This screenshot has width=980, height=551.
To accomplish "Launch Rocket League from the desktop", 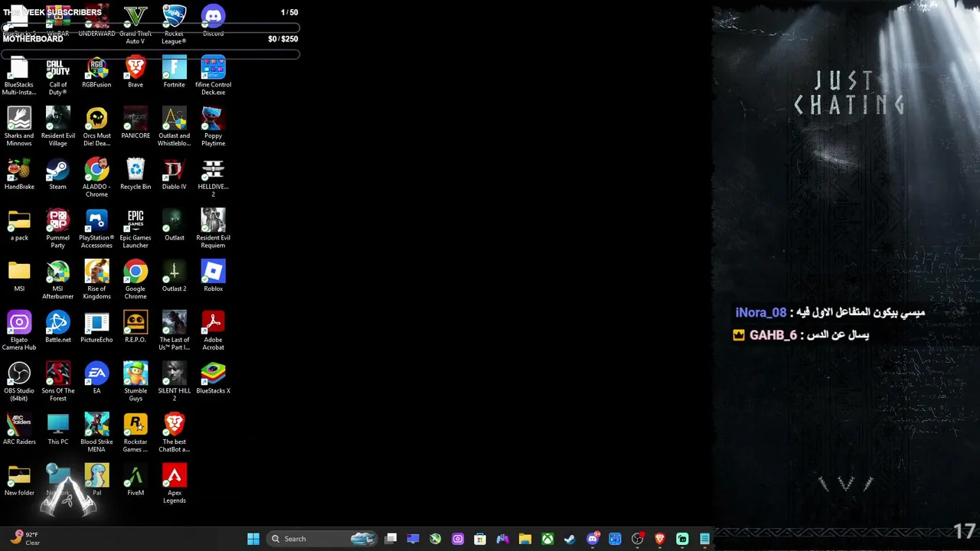I will [175, 24].
